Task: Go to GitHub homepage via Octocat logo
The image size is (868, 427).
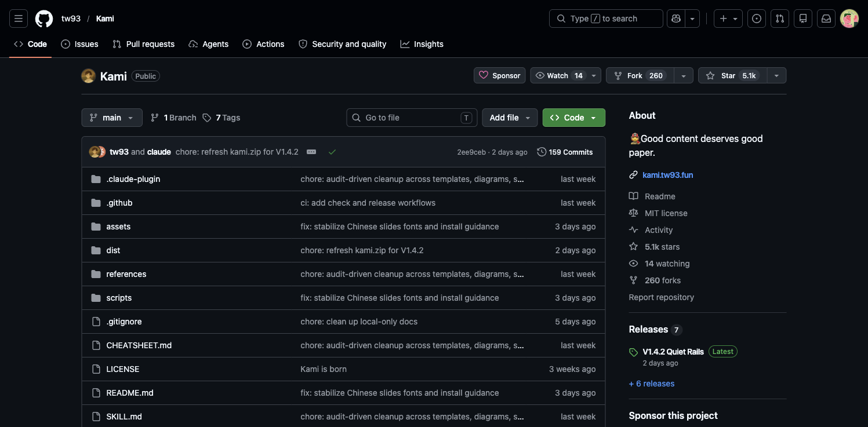Action: click(44, 19)
